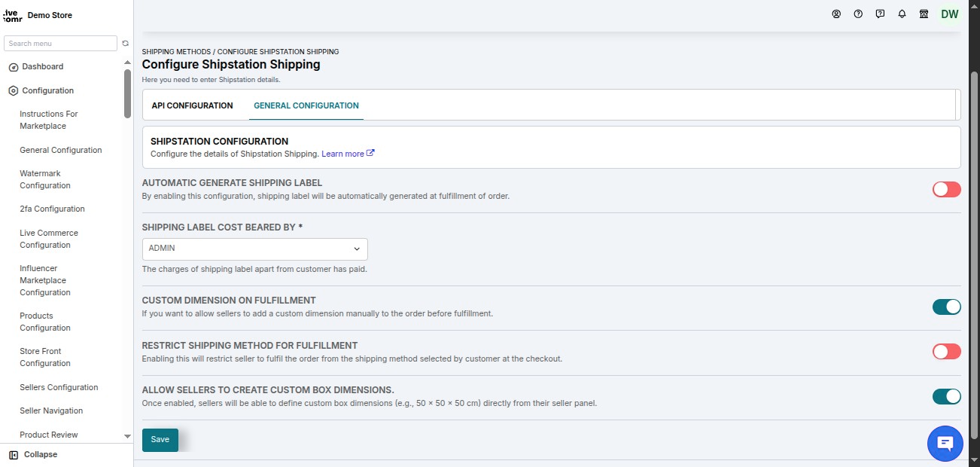This screenshot has height=467, width=980.
Task: Click the sidebar scrollbar thumb
Action: tap(127, 93)
